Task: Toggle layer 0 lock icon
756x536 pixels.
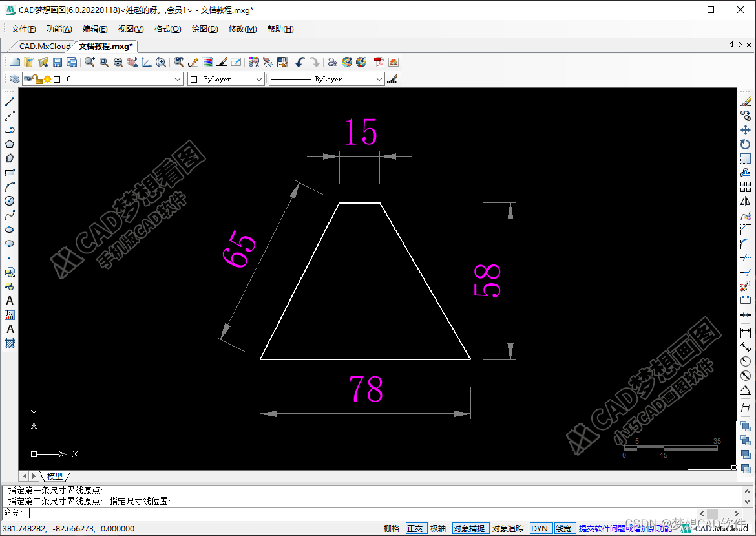Action: (x=37, y=79)
